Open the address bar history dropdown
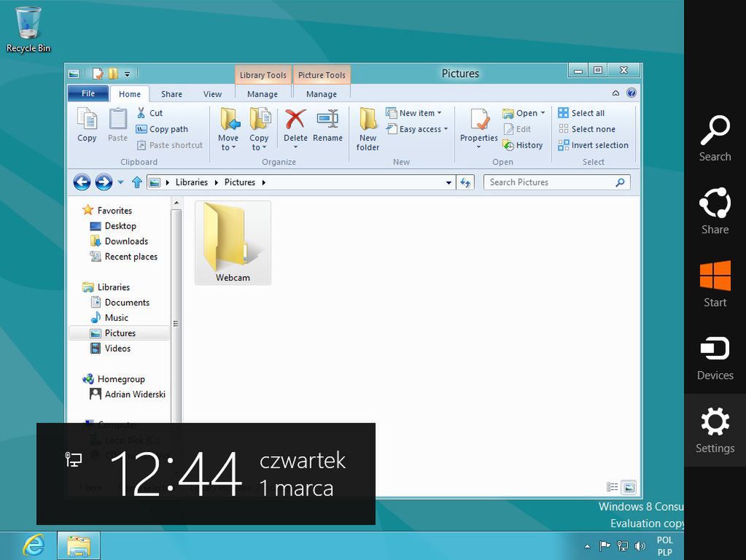This screenshot has width=746, height=560. [x=448, y=182]
